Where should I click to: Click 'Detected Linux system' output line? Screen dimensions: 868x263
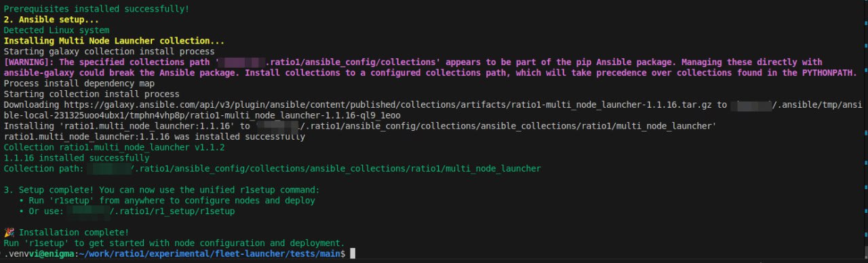coord(56,31)
